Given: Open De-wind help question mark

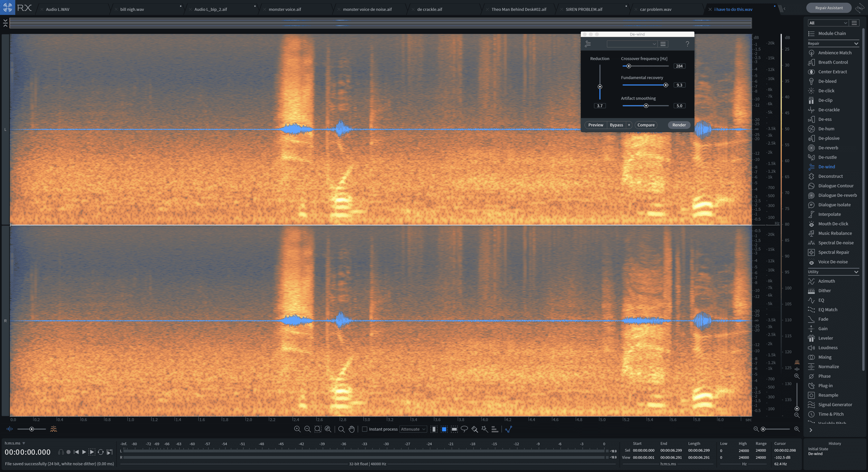Looking at the screenshot, I should point(687,44).
